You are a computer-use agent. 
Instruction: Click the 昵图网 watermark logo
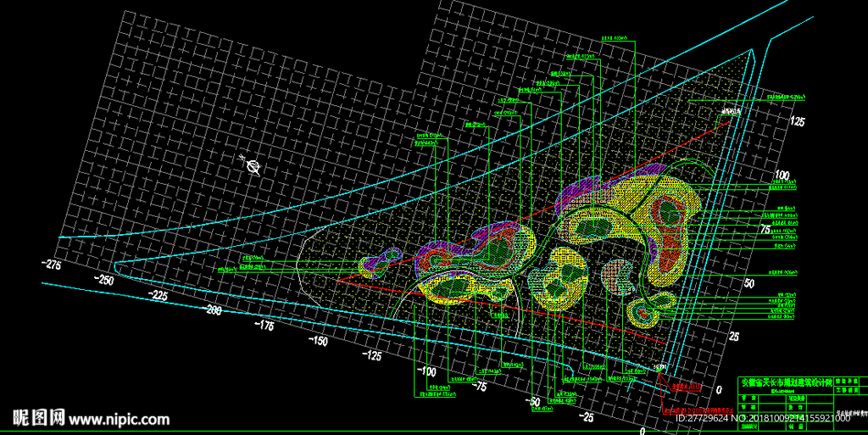coord(39,418)
